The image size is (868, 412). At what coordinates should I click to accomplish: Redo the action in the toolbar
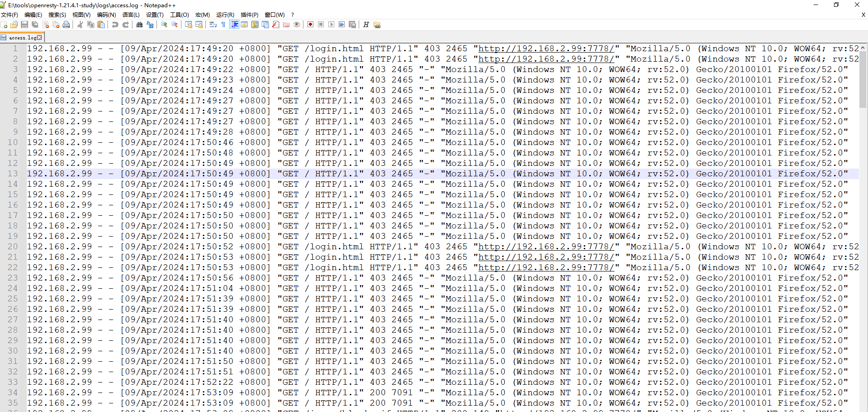pos(126,24)
